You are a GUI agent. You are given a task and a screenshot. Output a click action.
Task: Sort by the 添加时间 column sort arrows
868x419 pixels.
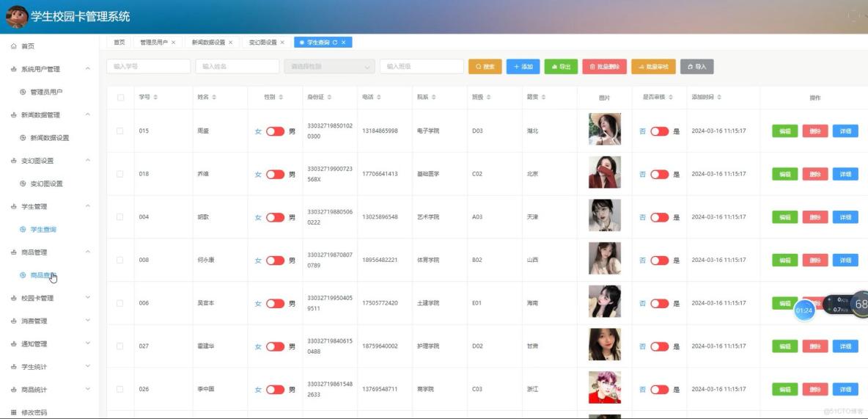click(719, 98)
